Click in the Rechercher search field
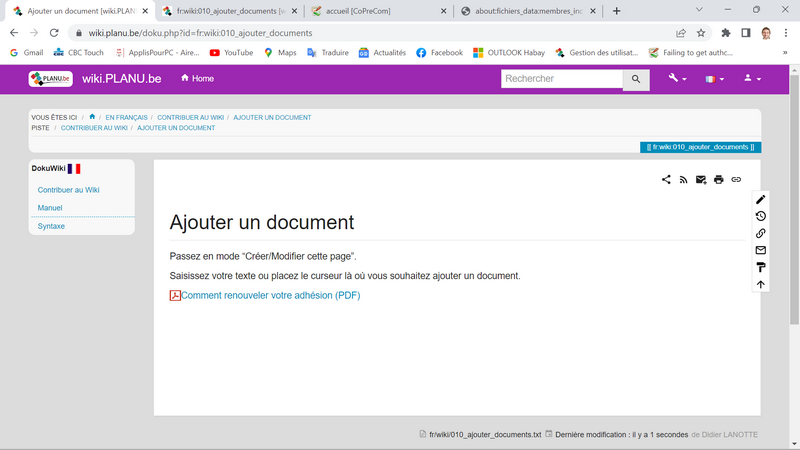Image resolution: width=800 pixels, height=450 pixels. [x=561, y=79]
